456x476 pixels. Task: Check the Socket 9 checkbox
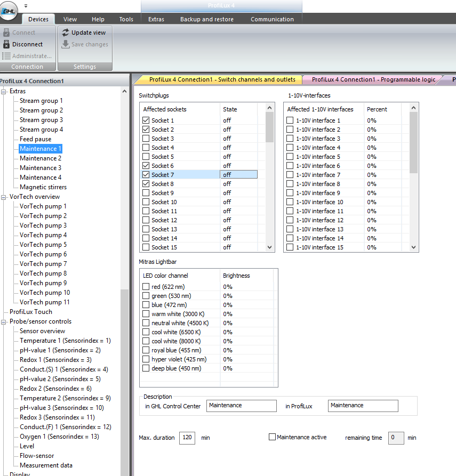tap(146, 193)
